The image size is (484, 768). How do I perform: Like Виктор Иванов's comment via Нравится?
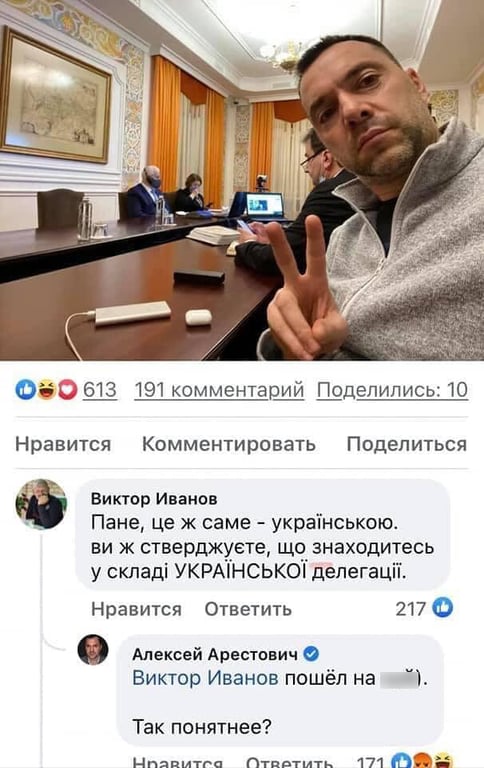[x=136, y=609]
